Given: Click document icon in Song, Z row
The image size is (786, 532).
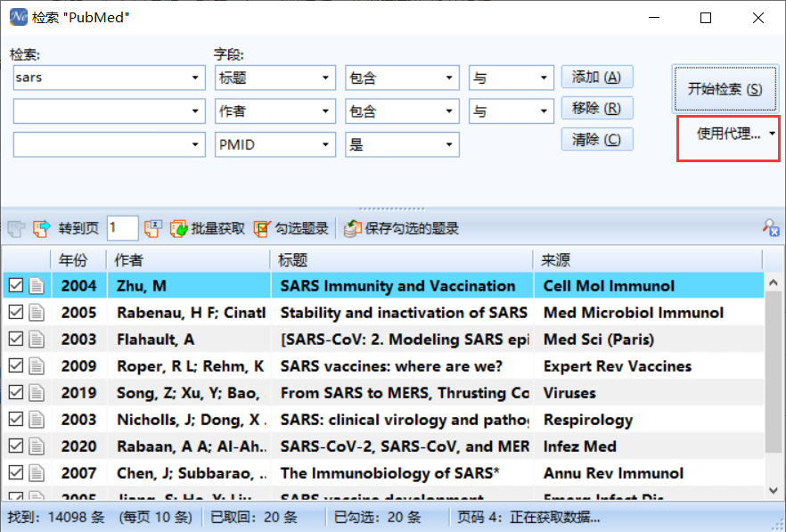Looking at the screenshot, I should point(37,393).
